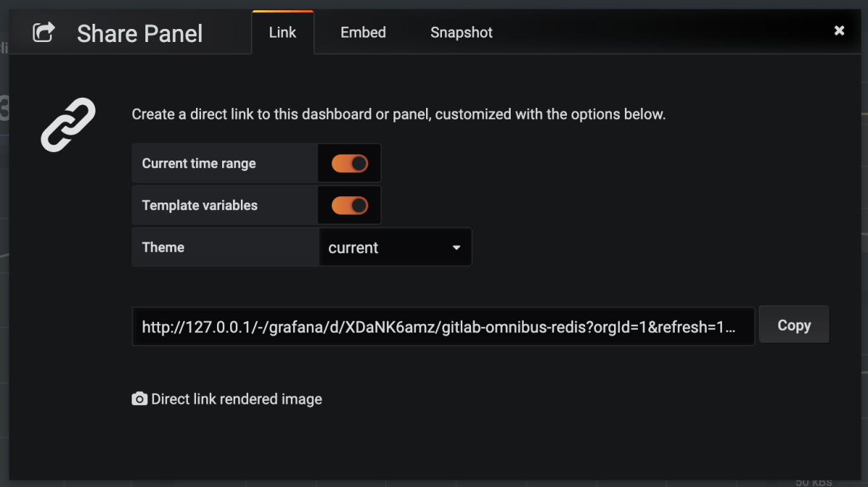
Task: Click the Theme option label
Action: pyautogui.click(x=163, y=247)
